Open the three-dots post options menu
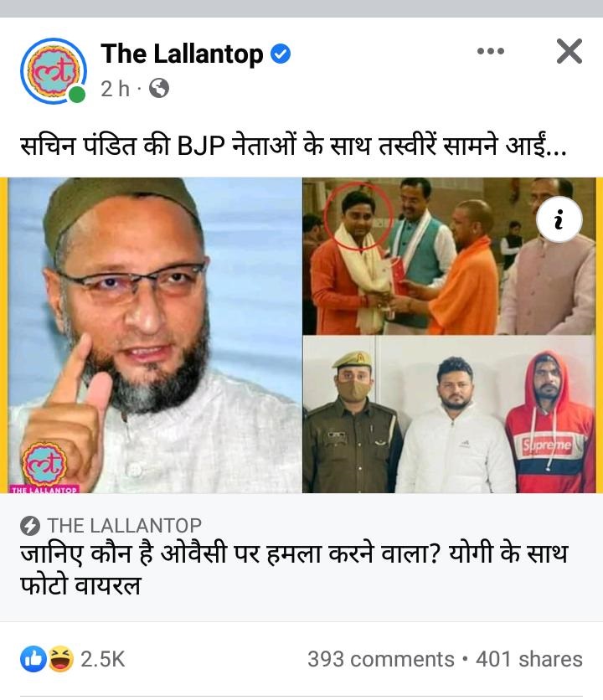This screenshot has width=603, height=700. click(491, 51)
